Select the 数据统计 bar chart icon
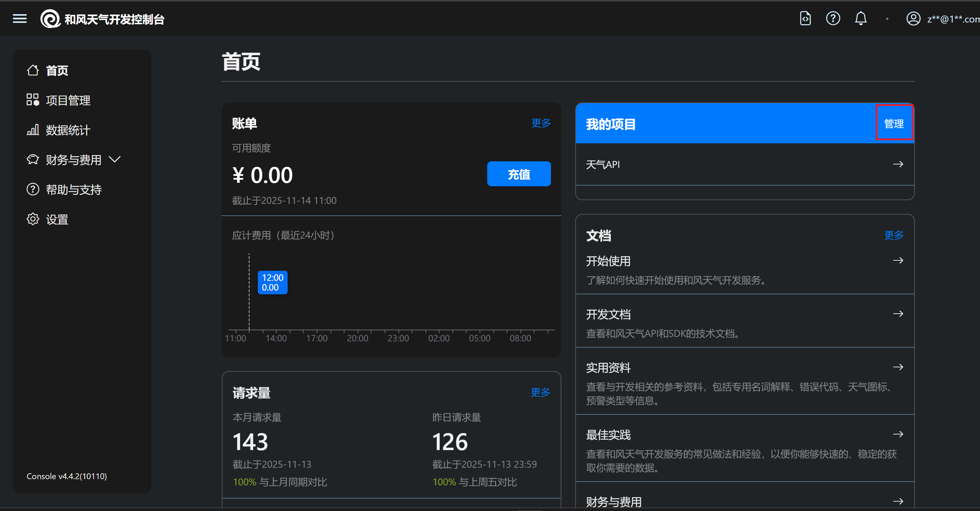Image resolution: width=980 pixels, height=511 pixels. [x=33, y=129]
